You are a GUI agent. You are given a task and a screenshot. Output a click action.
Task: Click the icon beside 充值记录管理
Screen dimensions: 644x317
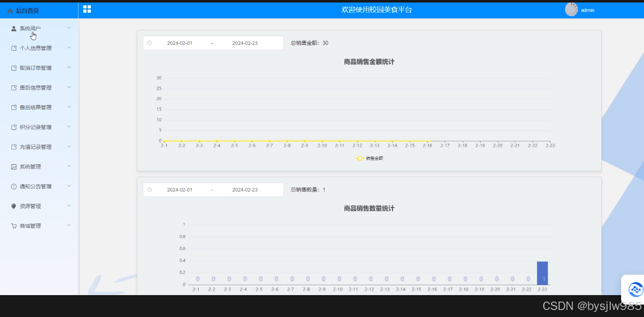[14, 147]
